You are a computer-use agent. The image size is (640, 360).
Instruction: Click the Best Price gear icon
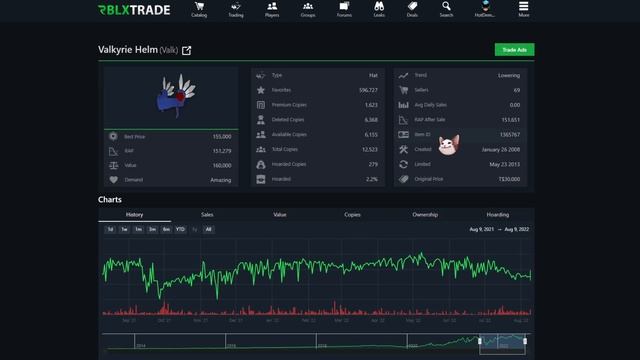coord(113,136)
